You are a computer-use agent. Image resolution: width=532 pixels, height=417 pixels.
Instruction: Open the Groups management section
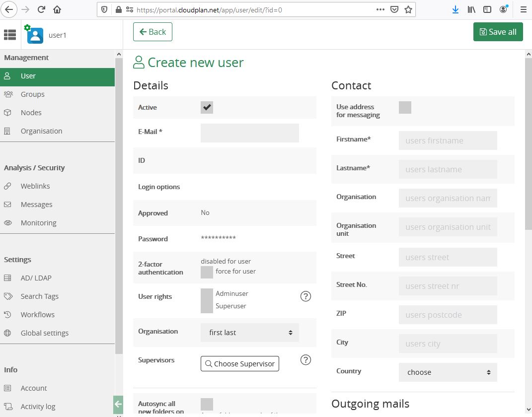[32, 94]
